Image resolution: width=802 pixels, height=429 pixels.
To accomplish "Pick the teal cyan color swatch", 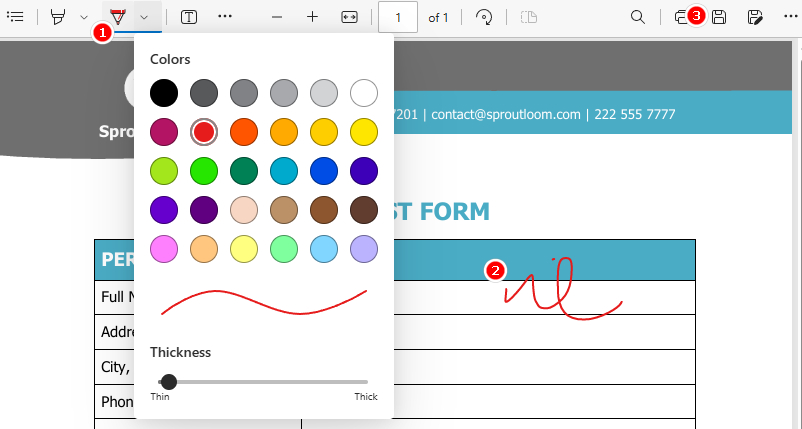I will tap(284, 171).
